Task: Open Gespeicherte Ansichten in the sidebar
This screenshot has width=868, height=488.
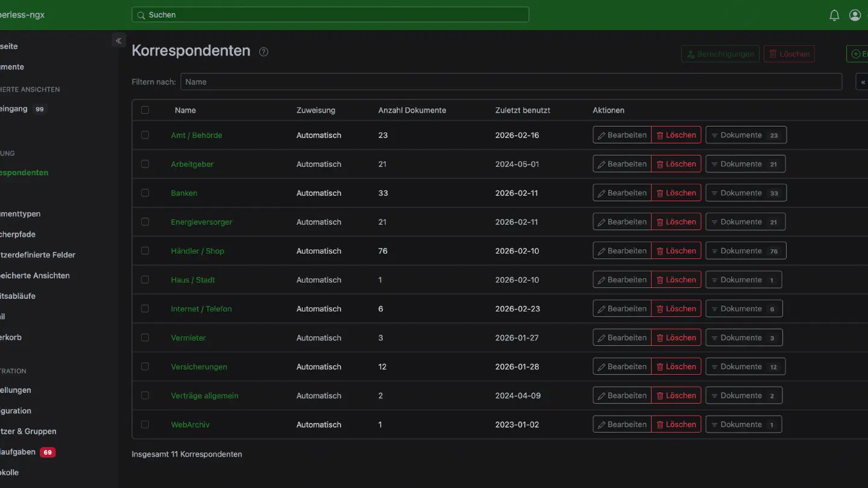Action: (x=35, y=275)
